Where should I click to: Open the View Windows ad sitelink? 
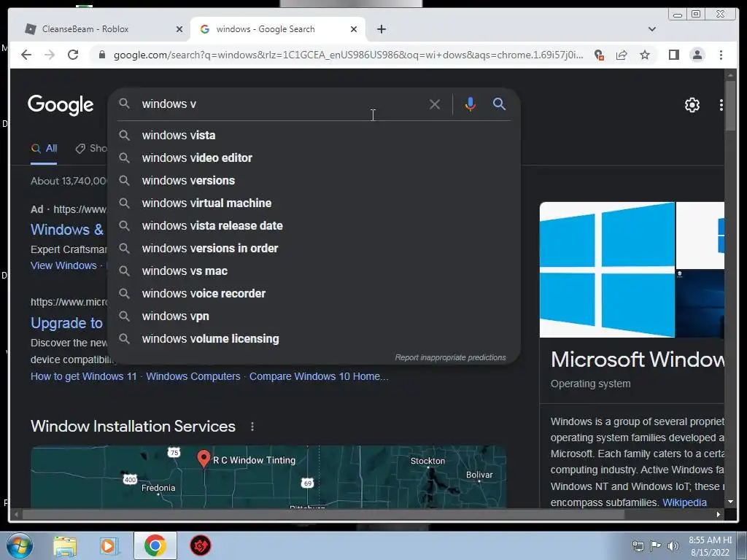coord(63,265)
